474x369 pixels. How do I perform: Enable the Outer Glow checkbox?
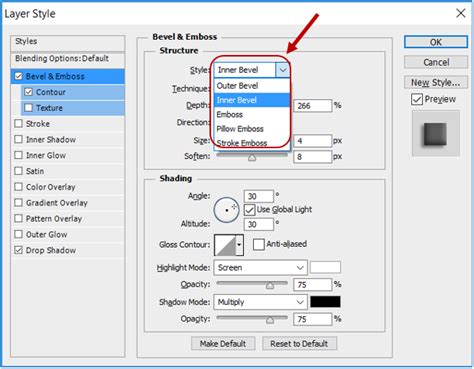19,234
